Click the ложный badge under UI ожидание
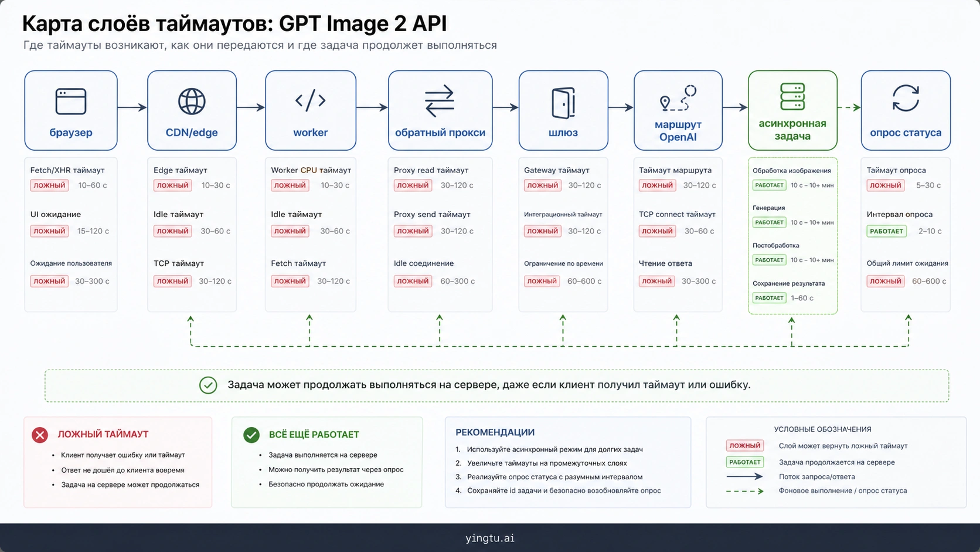Image resolution: width=980 pixels, height=552 pixels. (49, 231)
